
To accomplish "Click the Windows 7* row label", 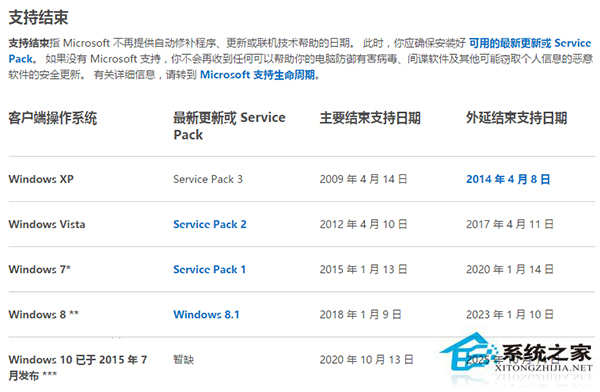I will [39, 270].
